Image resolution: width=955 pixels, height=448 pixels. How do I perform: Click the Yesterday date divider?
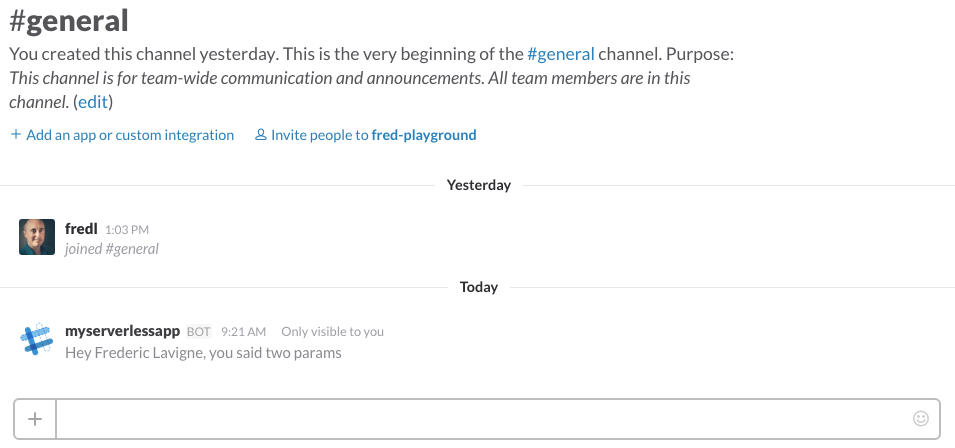[x=478, y=185]
